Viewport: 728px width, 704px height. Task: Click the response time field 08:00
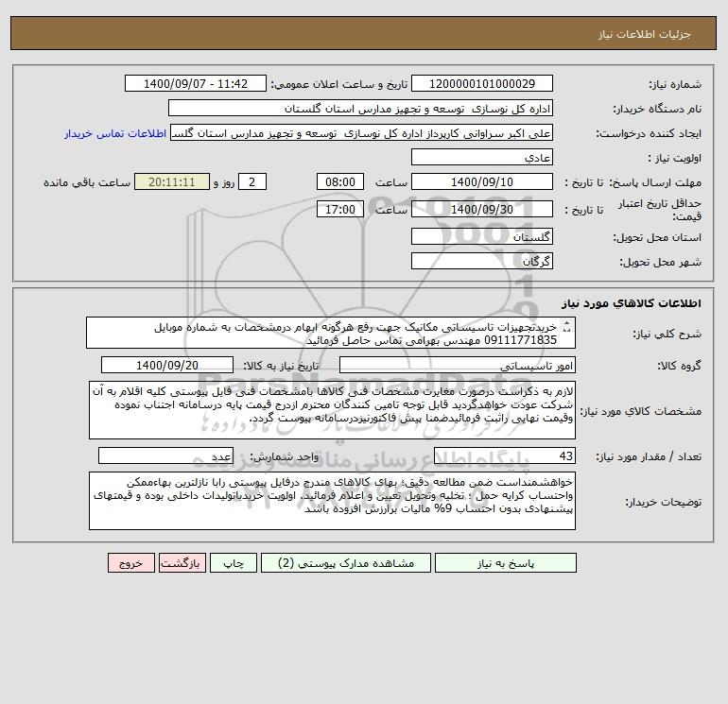pos(340,182)
